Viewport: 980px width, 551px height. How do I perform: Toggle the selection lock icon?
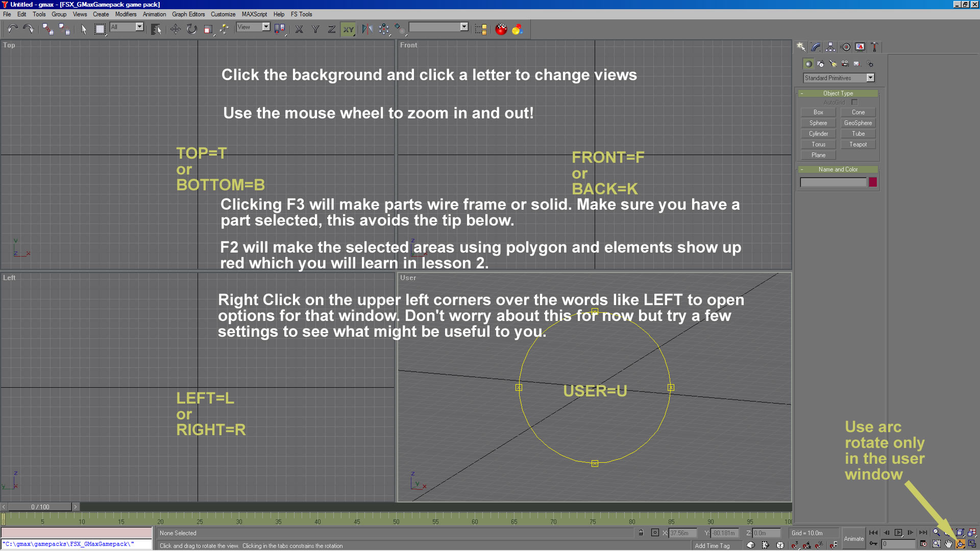tap(641, 533)
